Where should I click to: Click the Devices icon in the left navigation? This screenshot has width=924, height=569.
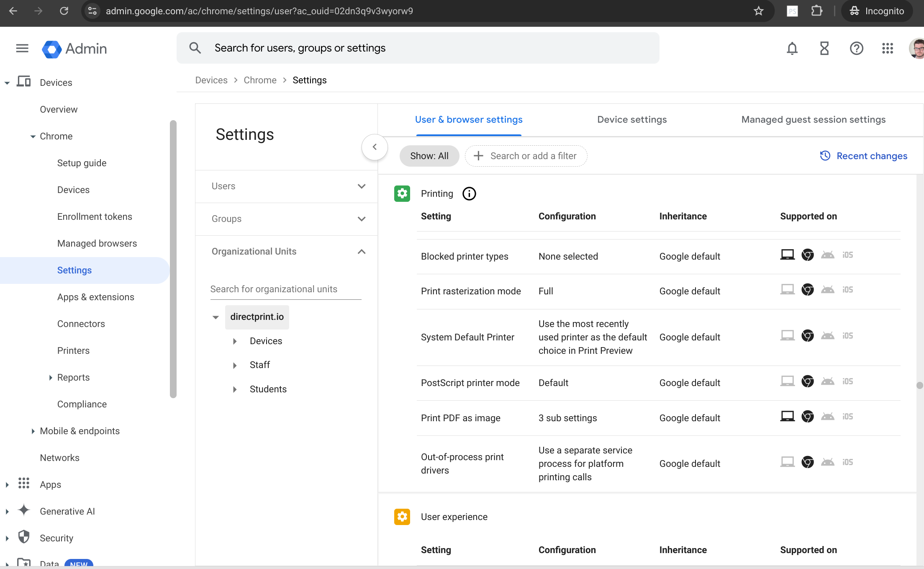[23, 82]
